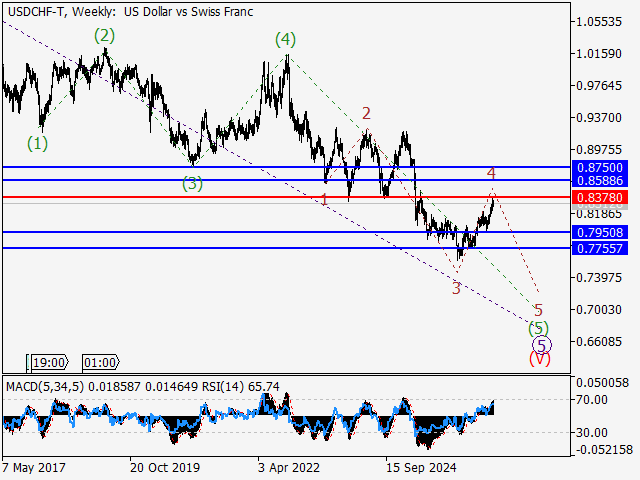The height and width of the screenshot is (480, 640).
Task: Click the 0.050058 MACD scale value
Action: coord(602,383)
